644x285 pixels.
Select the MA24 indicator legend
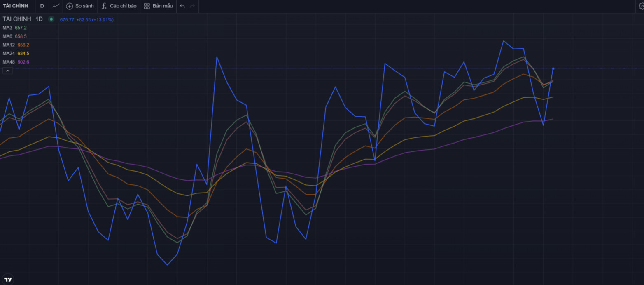coord(16,54)
